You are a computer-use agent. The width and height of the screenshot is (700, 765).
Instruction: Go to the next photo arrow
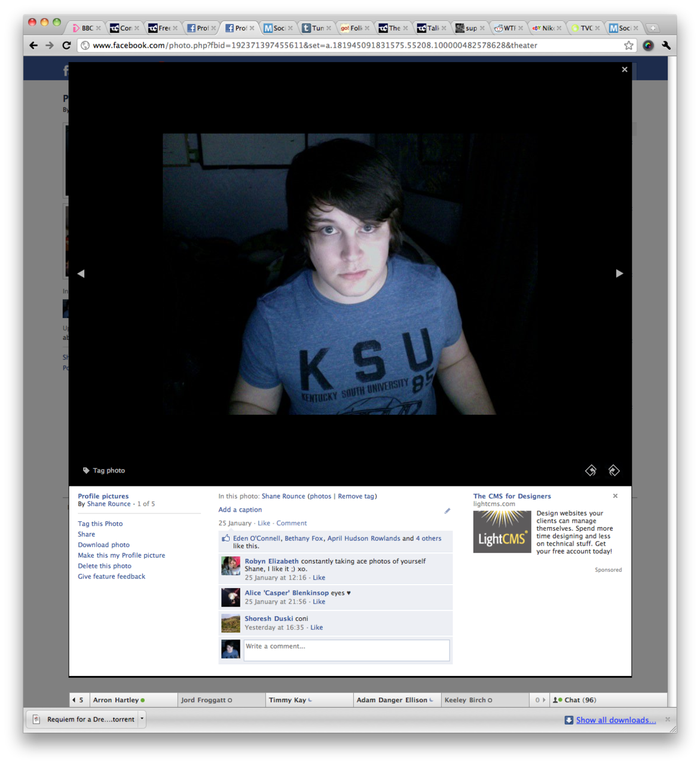(619, 273)
